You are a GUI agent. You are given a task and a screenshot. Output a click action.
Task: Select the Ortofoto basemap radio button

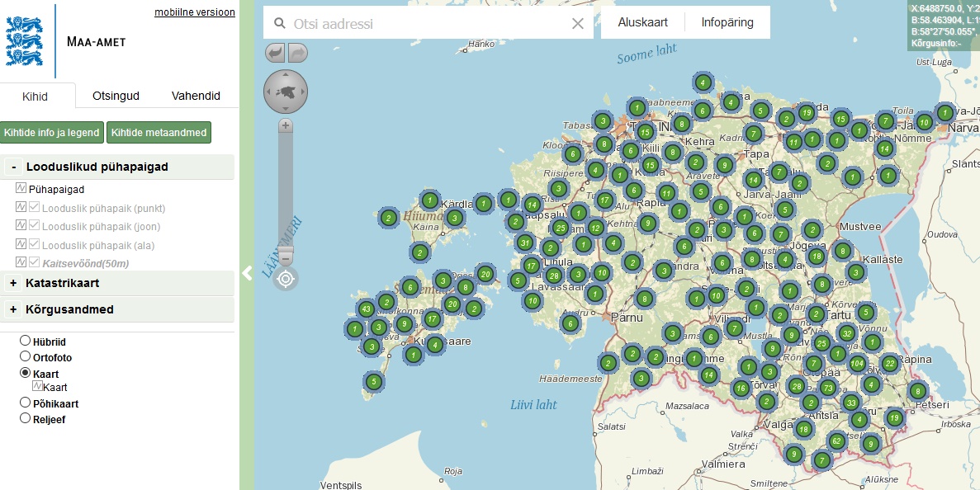[26, 356]
